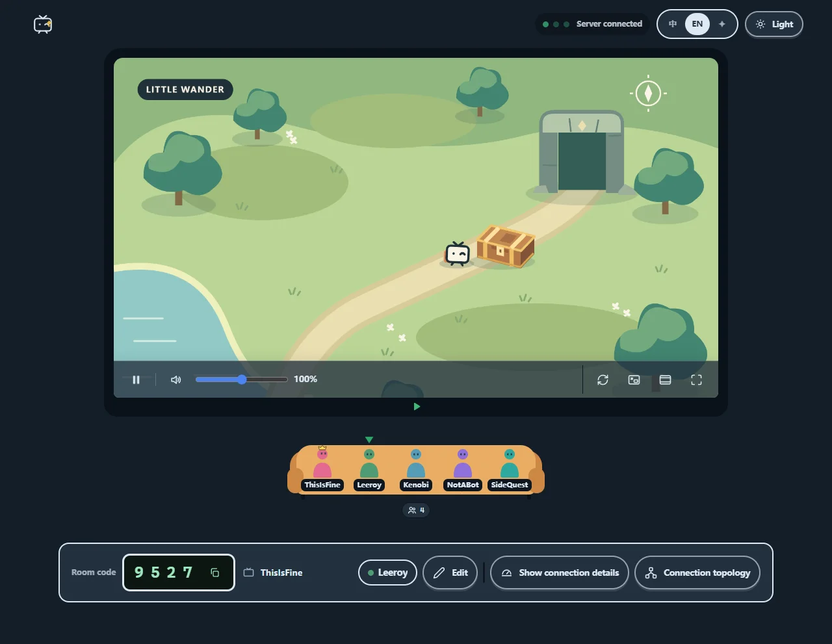This screenshot has width=832, height=644.
Task: Click the Room code label
Action: click(x=94, y=573)
